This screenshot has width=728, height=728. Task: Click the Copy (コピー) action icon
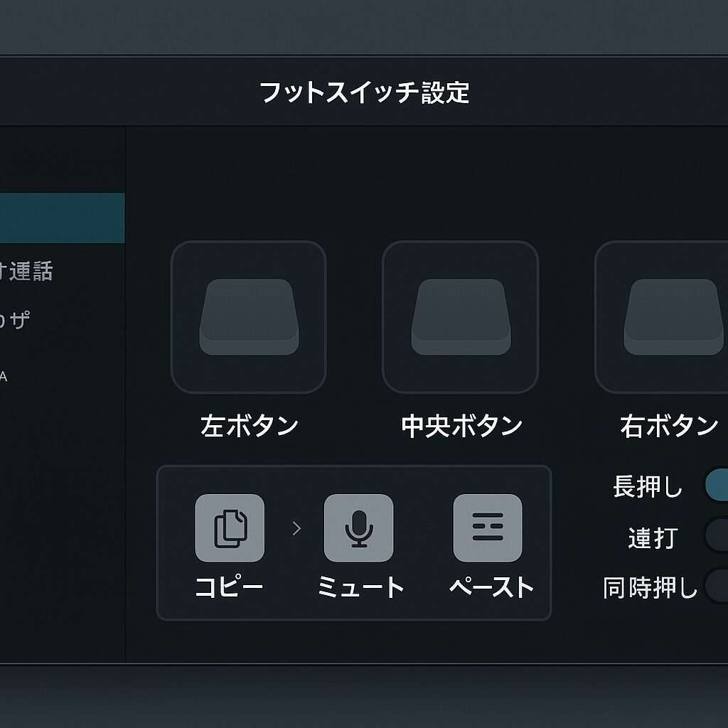(230, 528)
